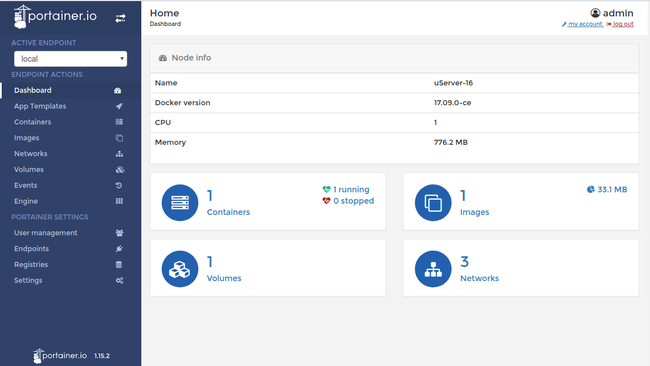Click the App Templates rocket icon
The width and height of the screenshot is (650, 366).
point(119,106)
